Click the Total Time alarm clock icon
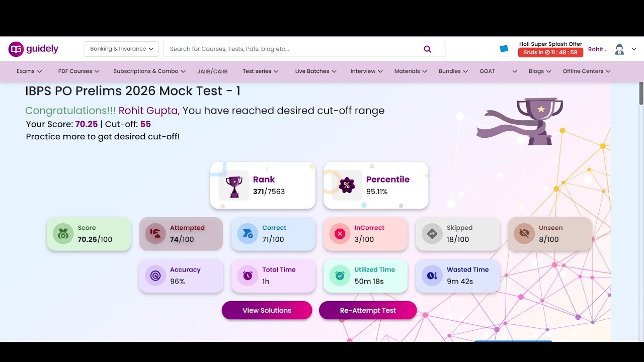644x362 pixels. click(248, 276)
